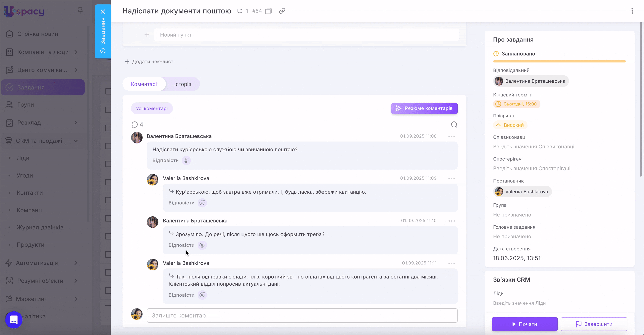Open the support chat bubble
The image size is (644, 335).
[13, 319]
